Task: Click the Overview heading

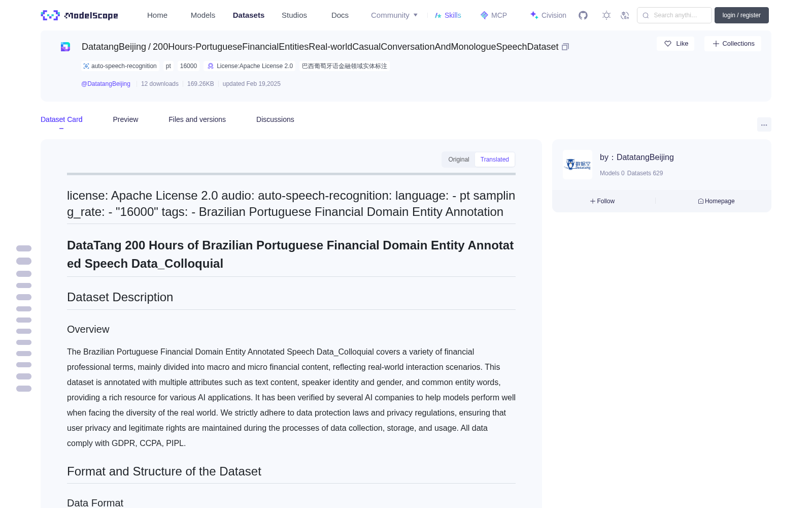Action: coord(88,329)
